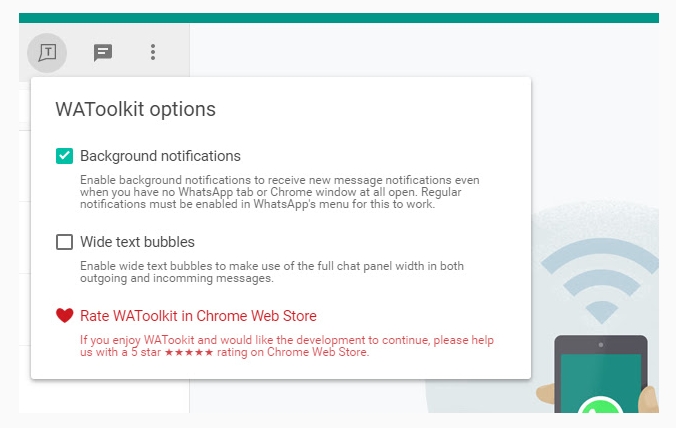
Task: Click the 'WAToolkit options' heading
Action: 135,109
